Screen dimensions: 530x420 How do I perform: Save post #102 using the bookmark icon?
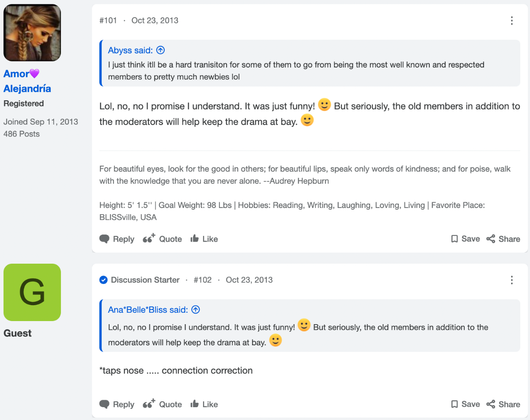pos(454,404)
